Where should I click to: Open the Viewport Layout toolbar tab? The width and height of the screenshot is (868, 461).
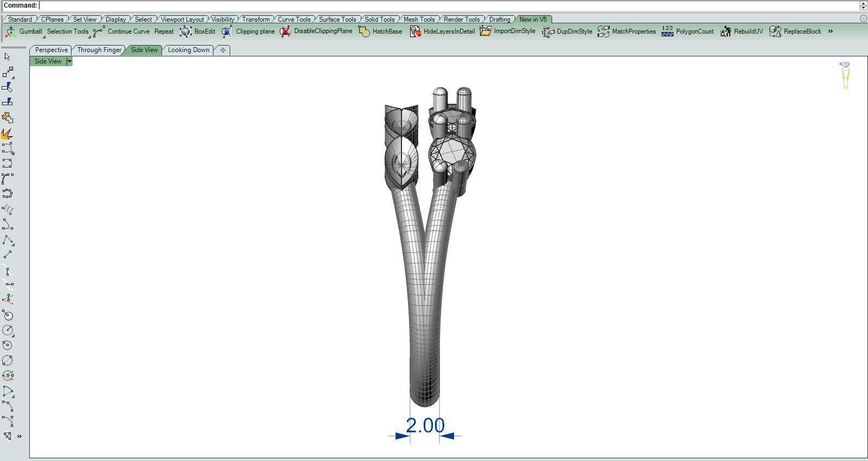pos(183,19)
